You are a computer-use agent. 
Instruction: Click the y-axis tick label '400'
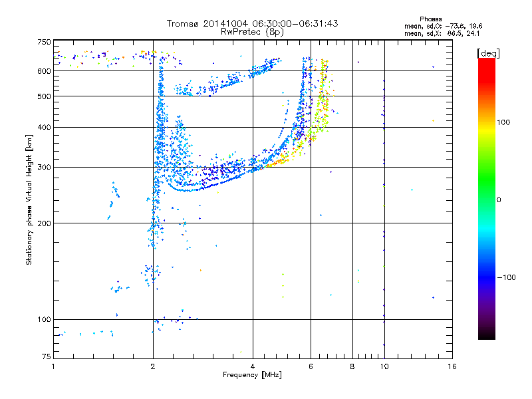pyautogui.click(x=44, y=128)
